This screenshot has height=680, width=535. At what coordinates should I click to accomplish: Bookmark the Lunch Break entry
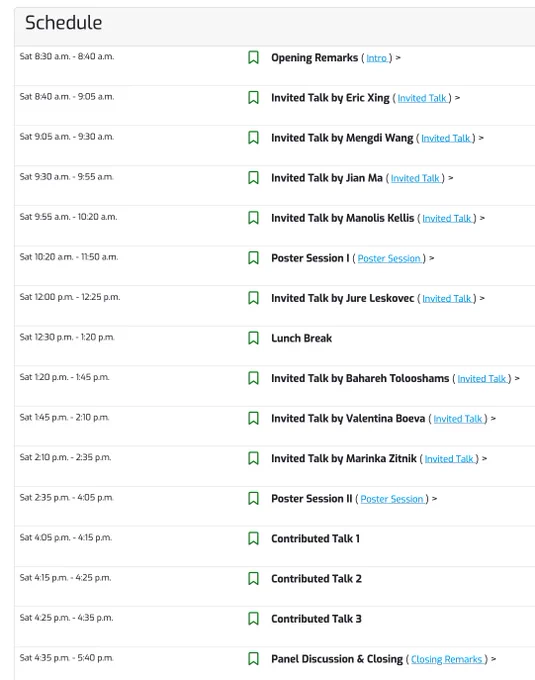253,338
